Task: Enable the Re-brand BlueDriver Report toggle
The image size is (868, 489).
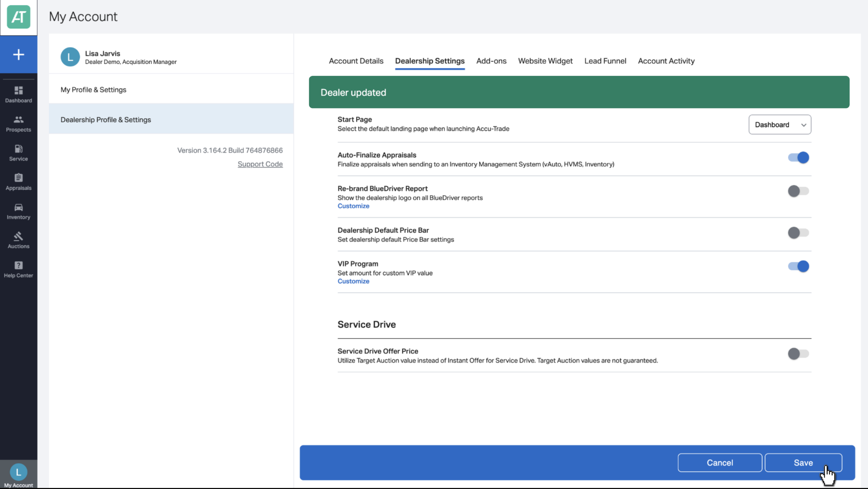Action: (x=798, y=191)
